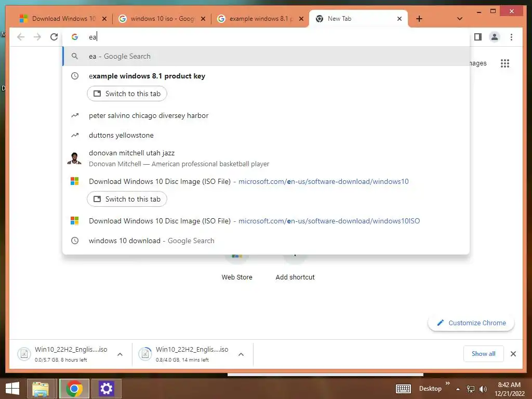Close the downloads bar
Image resolution: width=532 pixels, height=399 pixels.
point(513,354)
